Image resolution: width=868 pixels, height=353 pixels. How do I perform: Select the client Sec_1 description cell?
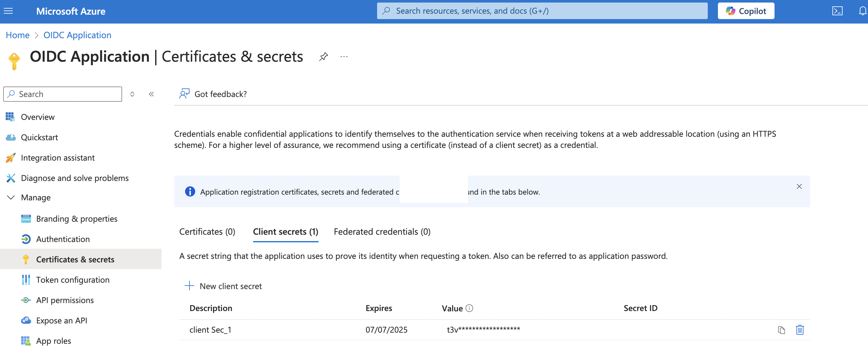click(210, 330)
